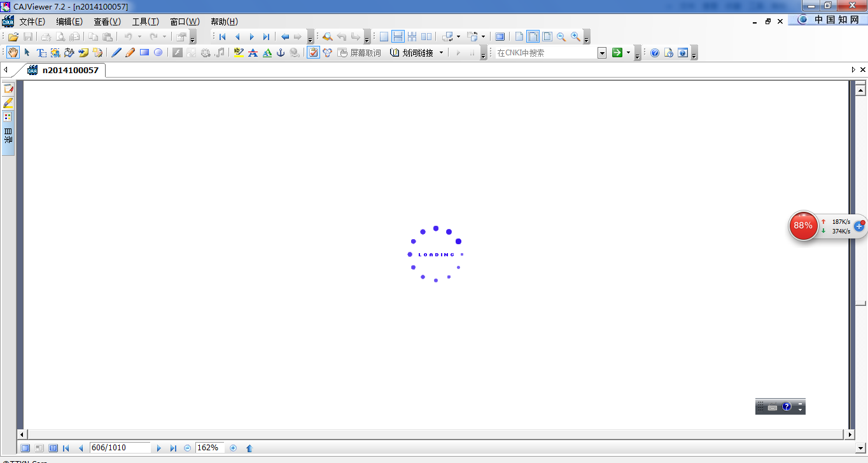
Task: Activate the text selection tool
Action: pyautogui.click(x=41, y=53)
